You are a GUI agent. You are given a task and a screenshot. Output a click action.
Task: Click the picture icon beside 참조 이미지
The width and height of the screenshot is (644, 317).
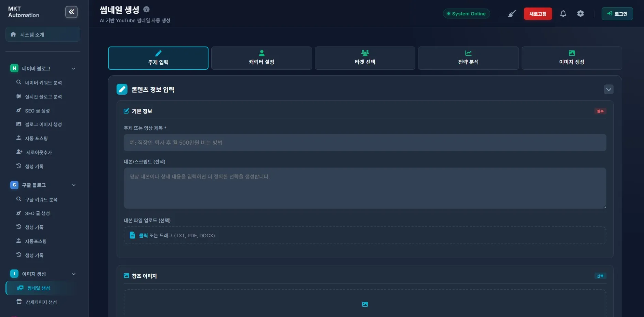[126, 276]
